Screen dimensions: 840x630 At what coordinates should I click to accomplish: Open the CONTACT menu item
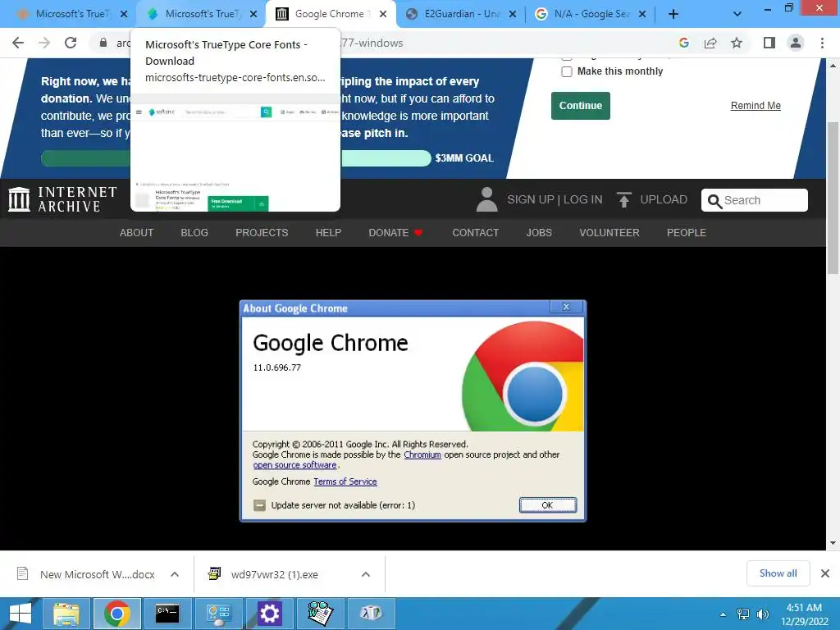click(x=476, y=232)
